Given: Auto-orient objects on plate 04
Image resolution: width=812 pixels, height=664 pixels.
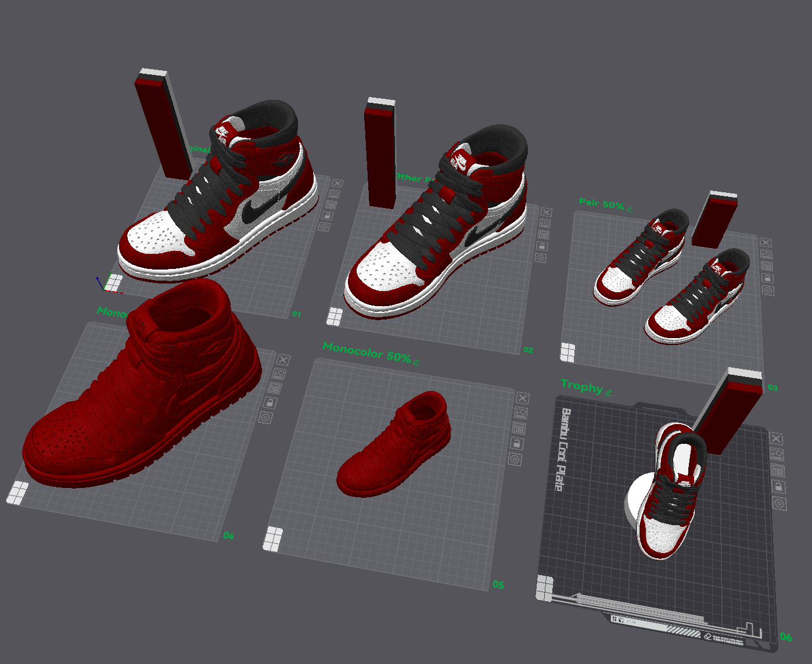Looking at the screenshot, I should click(x=279, y=374).
